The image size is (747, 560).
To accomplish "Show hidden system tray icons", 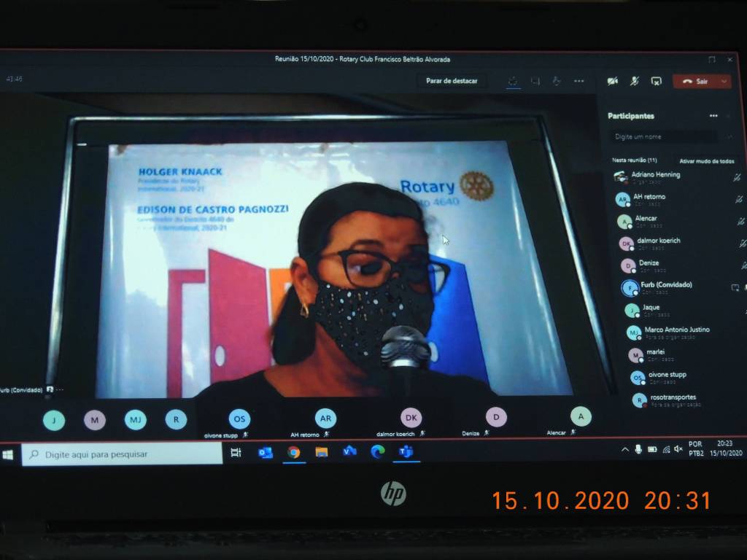I will click(x=625, y=449).
